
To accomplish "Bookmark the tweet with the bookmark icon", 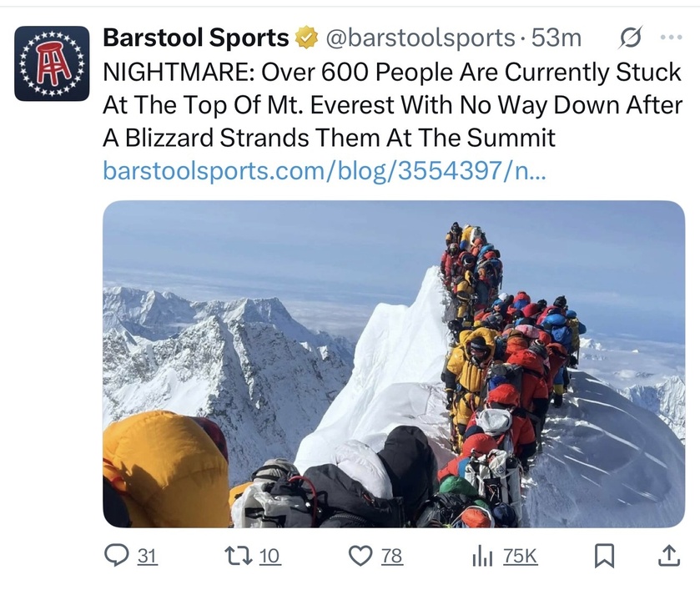I will pyautogui.click(x=604, y=556).
